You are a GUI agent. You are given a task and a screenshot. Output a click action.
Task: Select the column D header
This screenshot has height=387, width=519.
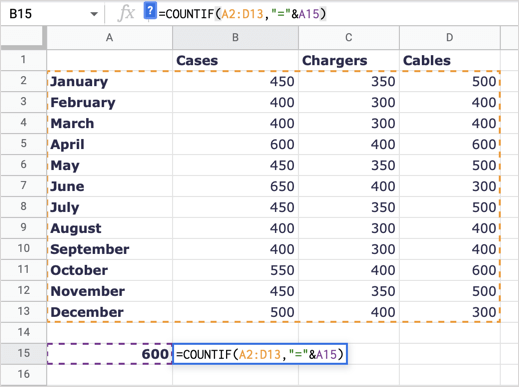coord(450,38)
